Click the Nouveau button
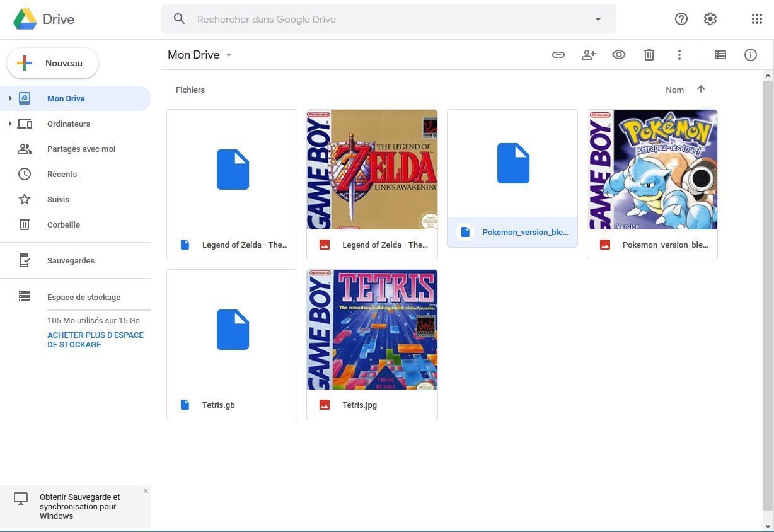The width and height of the screenshot is (774, 532). pyautogui.click(x=53, y=63)
